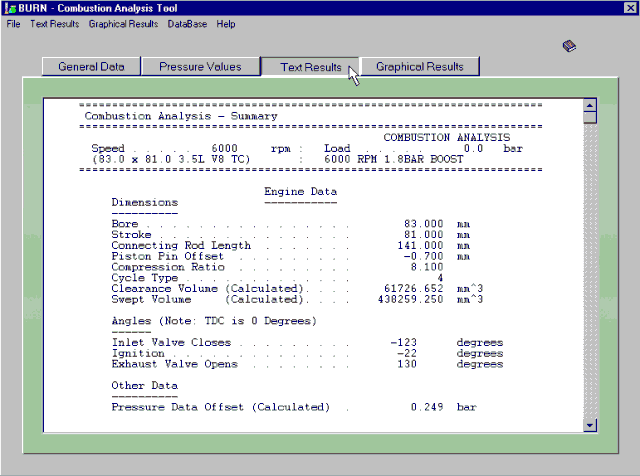The width and height of the screenshot is (640, 476).
Task: Click the vertical scrollbar track below thumb
Action: click(x=589, y=271)
